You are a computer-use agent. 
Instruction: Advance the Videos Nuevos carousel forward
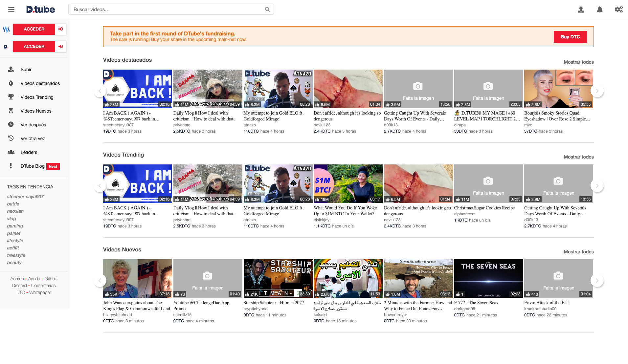point(597,280)
